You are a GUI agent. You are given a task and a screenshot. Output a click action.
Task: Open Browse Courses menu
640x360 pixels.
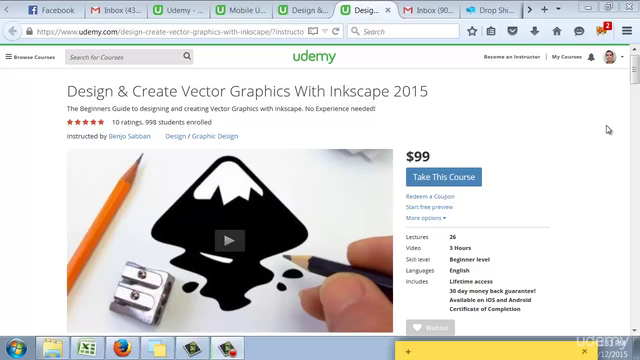coord(30,57)
